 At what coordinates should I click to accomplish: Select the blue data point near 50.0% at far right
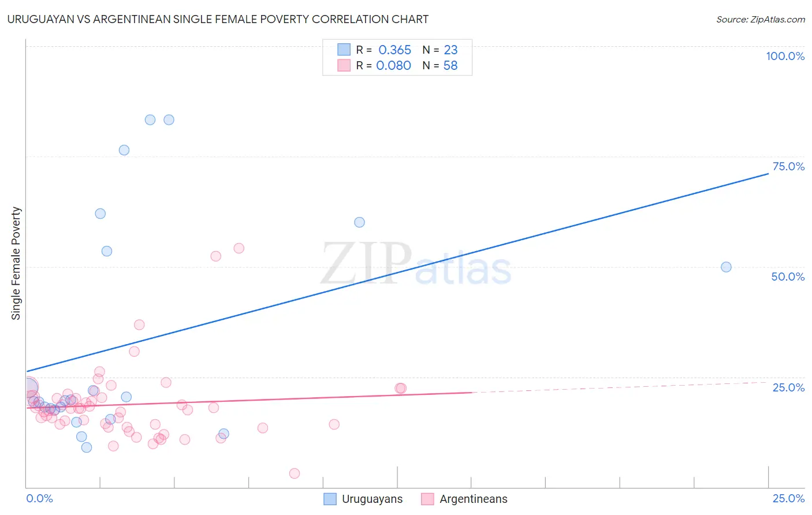pos(727,267)
